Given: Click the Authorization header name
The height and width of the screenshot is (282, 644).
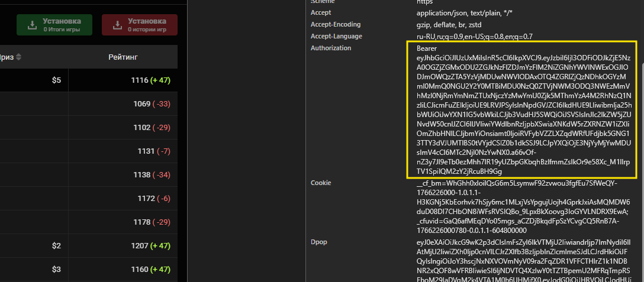Looking at the screenshot, I should 331,48.
